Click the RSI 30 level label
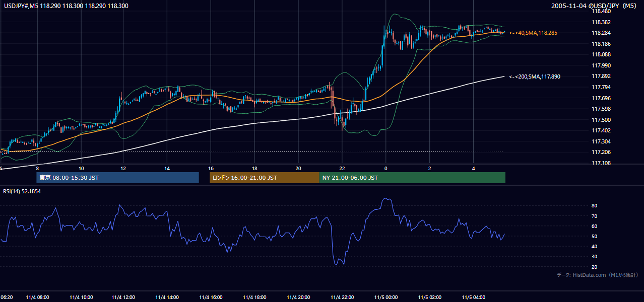The image size is (644, 302). coord(594,257)
